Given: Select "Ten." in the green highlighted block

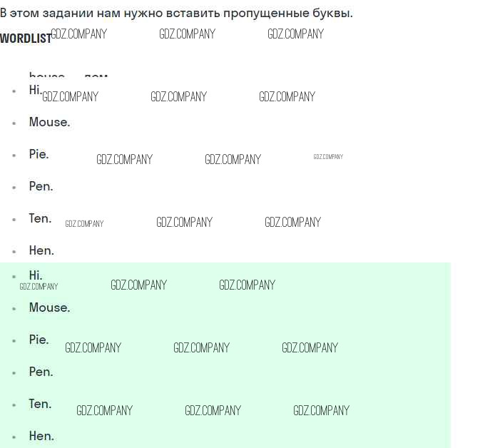Looking at the screenshot, I should click(40, 404).
